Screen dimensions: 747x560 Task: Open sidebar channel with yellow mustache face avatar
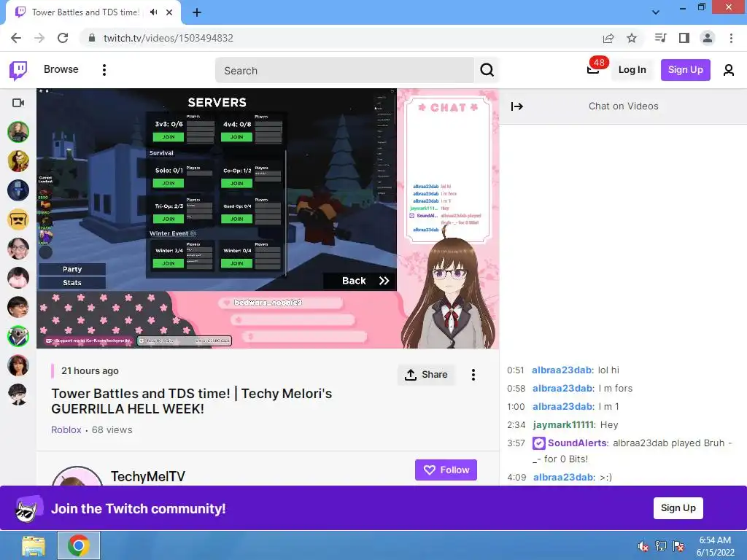tap(18, 219)
